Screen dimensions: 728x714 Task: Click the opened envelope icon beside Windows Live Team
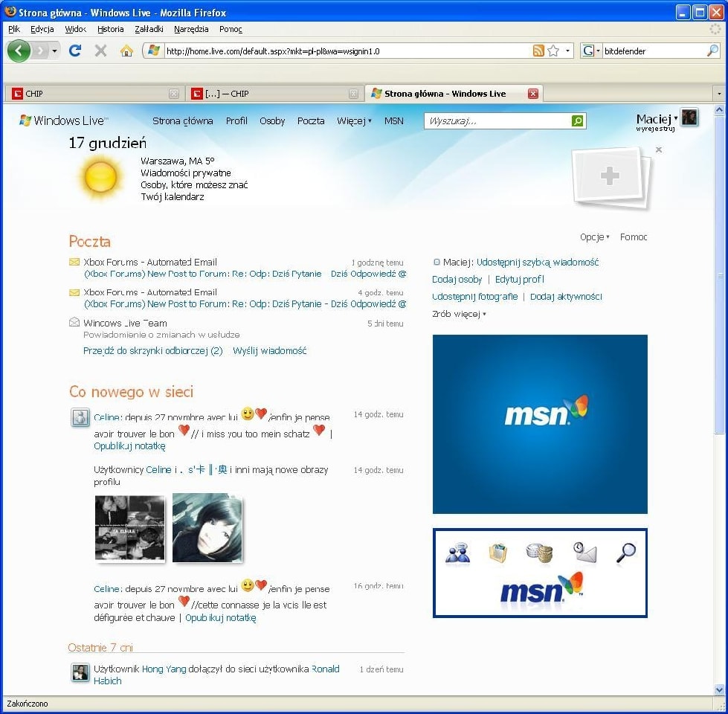point(74,322)
